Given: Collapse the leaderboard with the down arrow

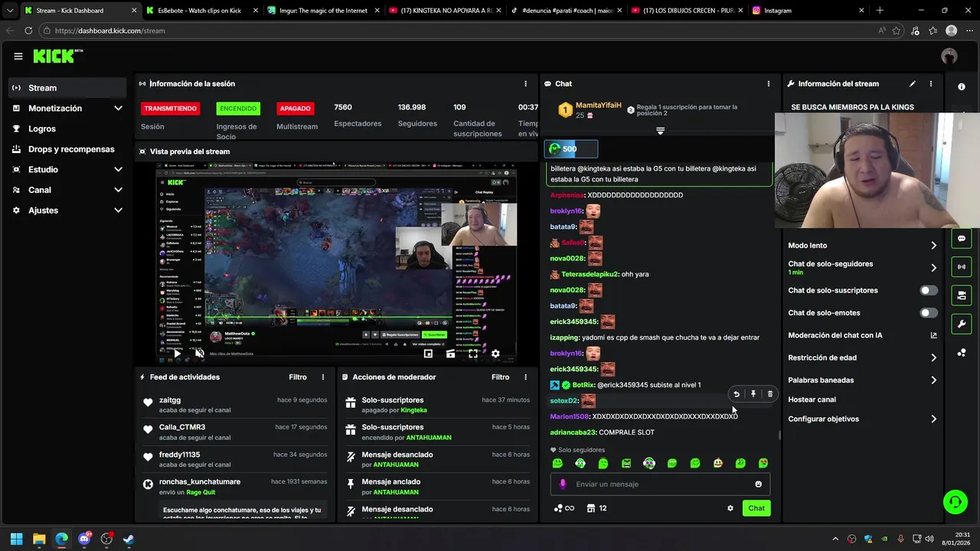Looking at the screenshot, I should [660, 131].
